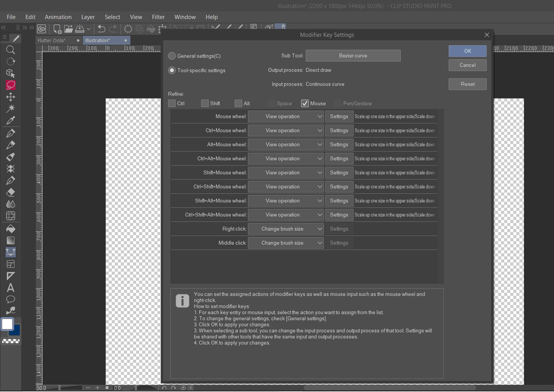Tick the Shift refine checkbox
Screen dimensions: 554x392
(x=205, y=103)
